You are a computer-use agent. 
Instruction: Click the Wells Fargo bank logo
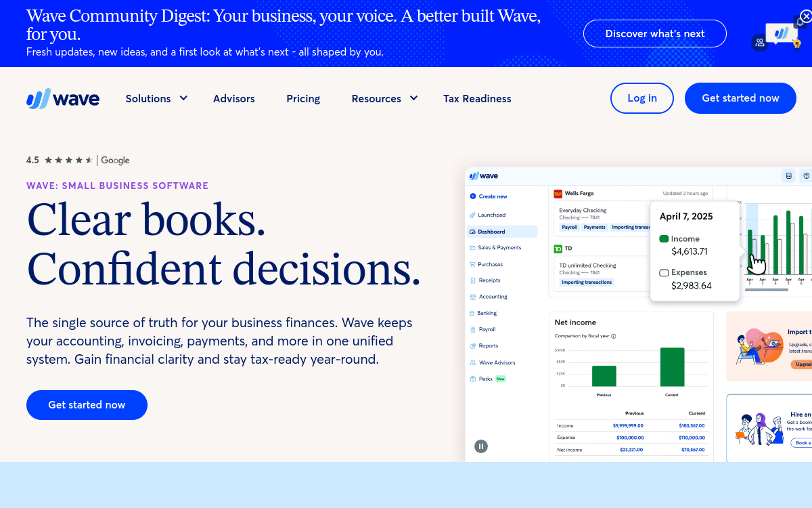click(x=558, y=193)
